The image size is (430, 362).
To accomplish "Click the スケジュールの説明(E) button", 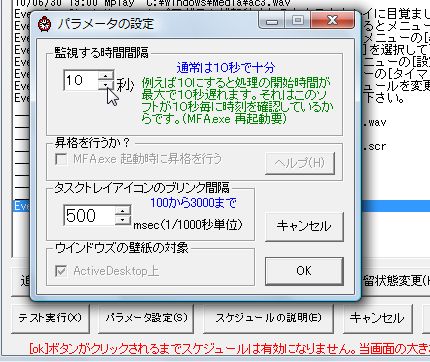I will [x=268, y=318].
